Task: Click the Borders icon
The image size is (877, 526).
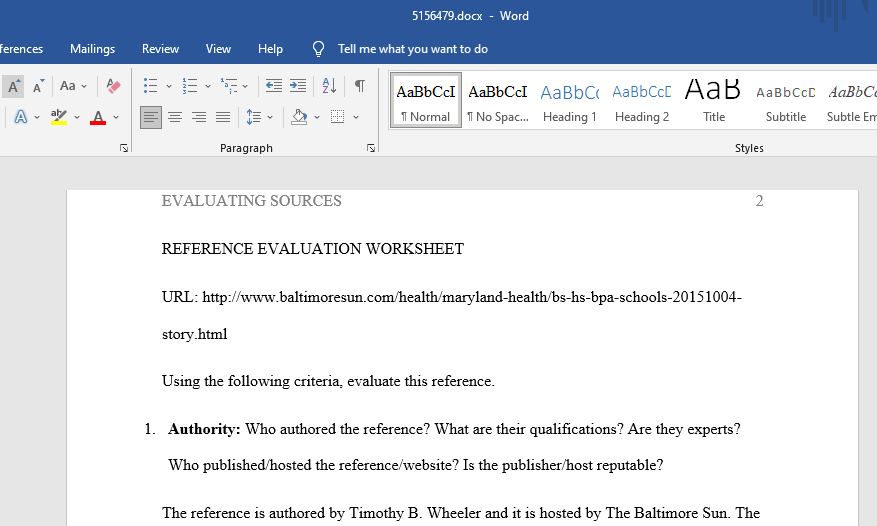Action: (337, 117)
